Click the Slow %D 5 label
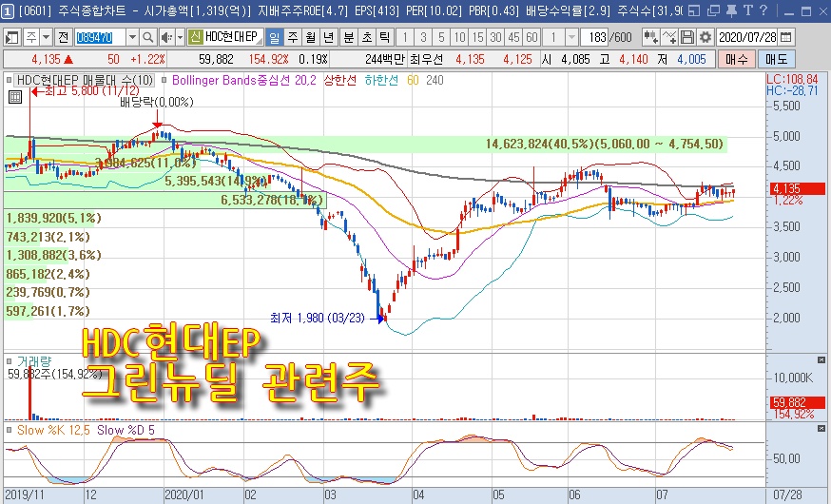Screen dimensions: 831x504 pyautogui.click(x=126, y=430)
